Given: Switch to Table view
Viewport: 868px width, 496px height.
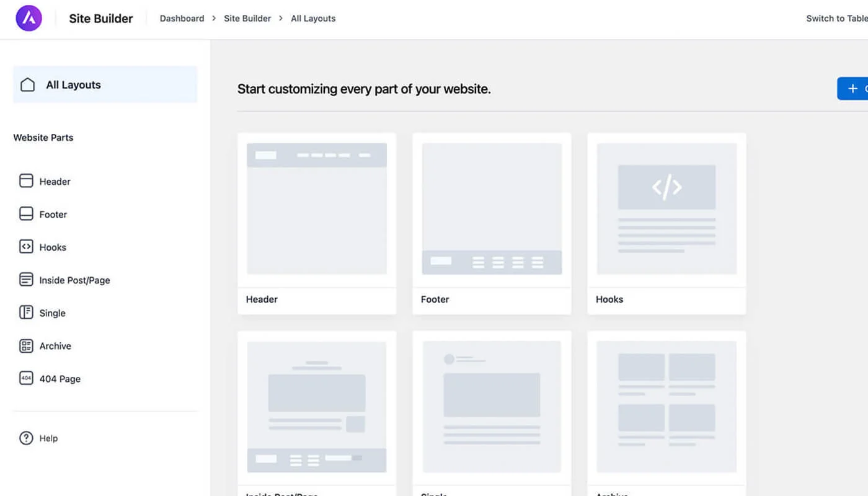Looking at the screenshot, I should pos(836,19).
